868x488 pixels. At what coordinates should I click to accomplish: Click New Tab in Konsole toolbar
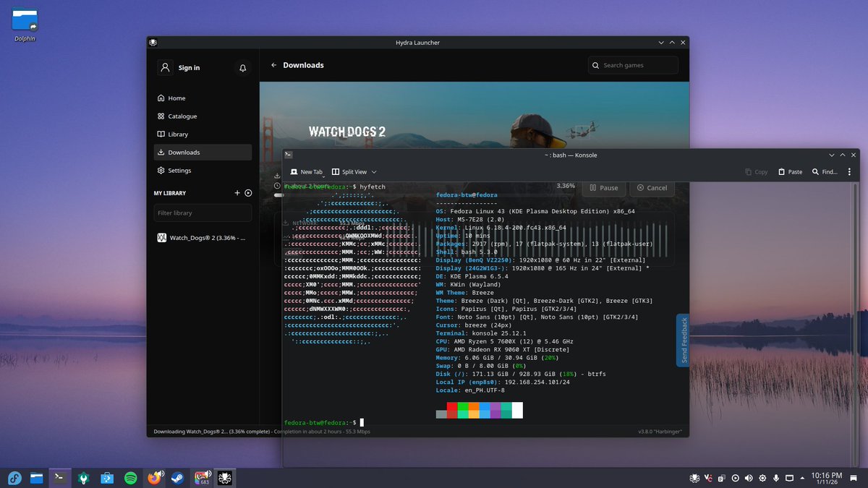[x=306, y=172]
